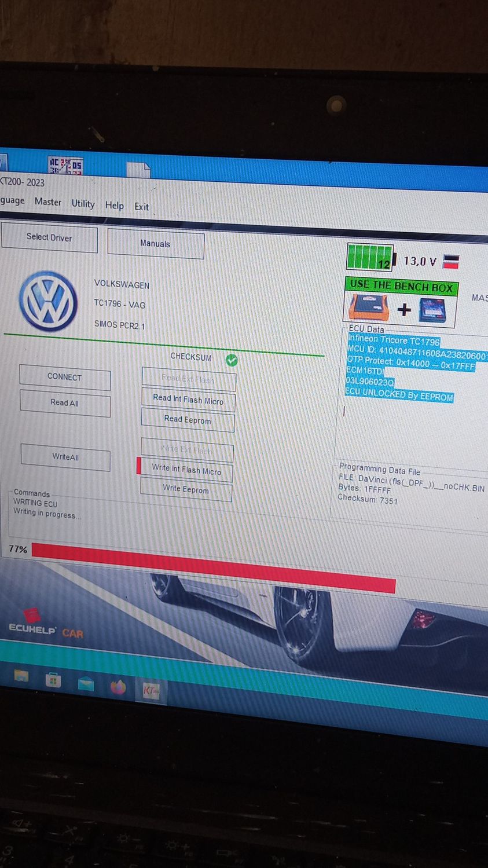Click the KT200 taskbar icon
The image size is (488, 868).
tap(151, 691)
